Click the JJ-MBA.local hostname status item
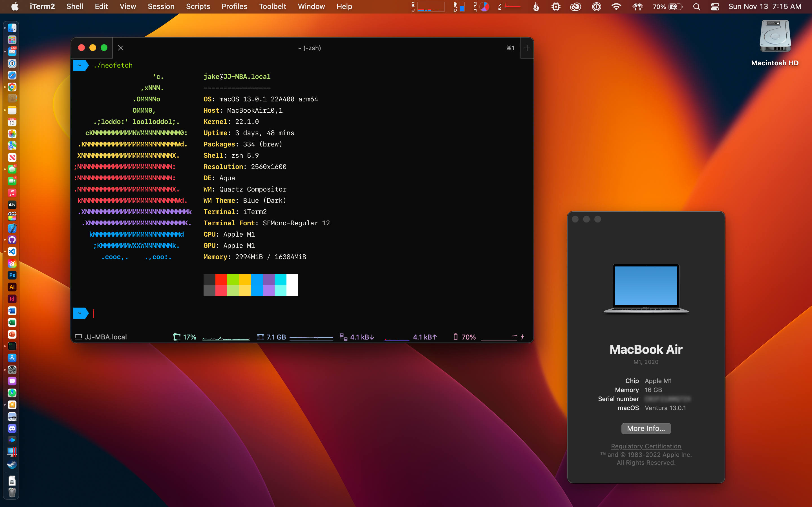Viewport: 812px width, 507px height. [101, 337]
